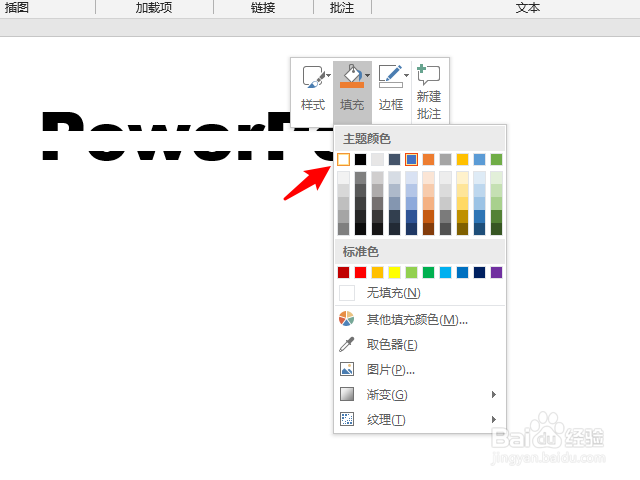Expand the Border (边框) dropdown arrow
640x480 pixels.
(406, 76)
